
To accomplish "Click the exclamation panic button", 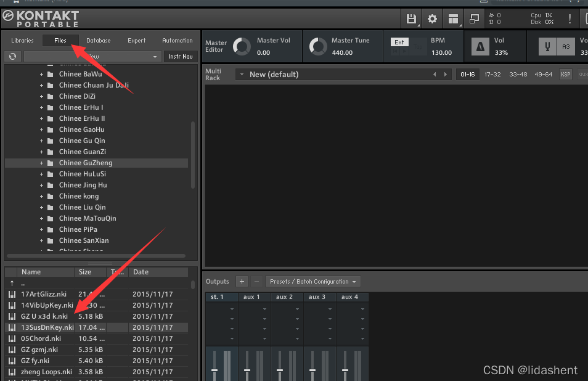I will tap(570, 18).
